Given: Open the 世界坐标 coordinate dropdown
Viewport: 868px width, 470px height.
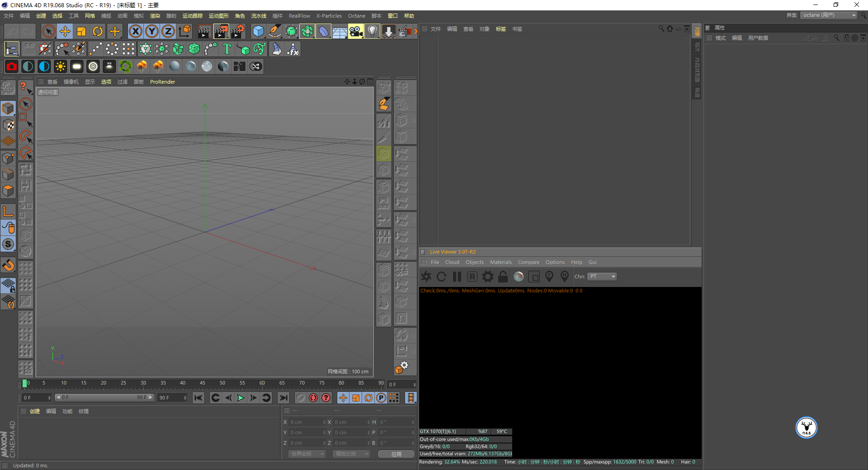Looking at the screenshot, I should 307,454.
